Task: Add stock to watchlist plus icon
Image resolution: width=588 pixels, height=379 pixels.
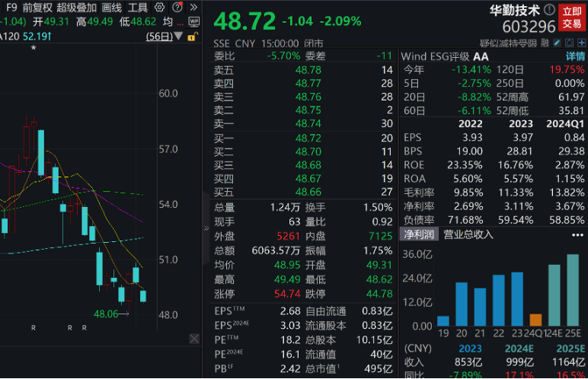Action: 582,43
